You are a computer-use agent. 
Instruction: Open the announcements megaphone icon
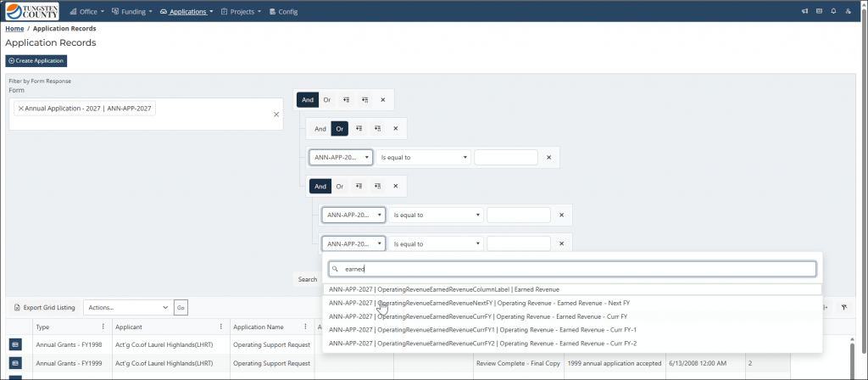(x=805, y=12)
